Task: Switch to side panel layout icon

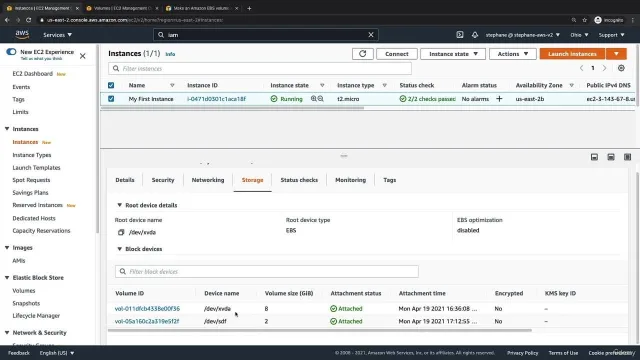Action: pos(627,157)
